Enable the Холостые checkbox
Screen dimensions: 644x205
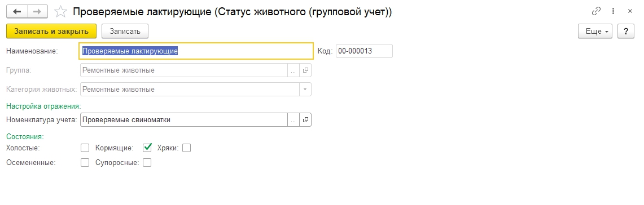coord(85,148)
